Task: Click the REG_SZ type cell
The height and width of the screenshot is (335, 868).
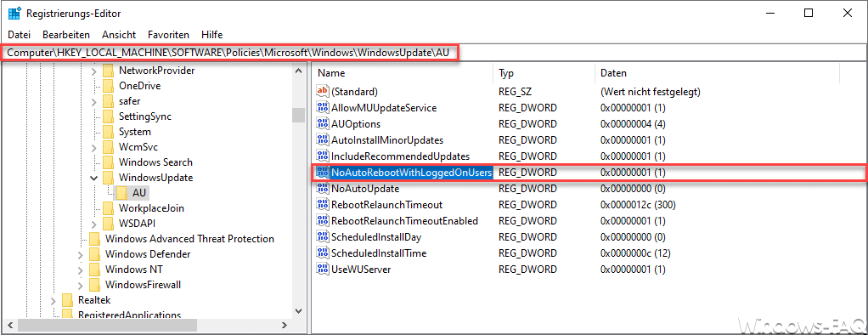Action: (x=515, y=91)
